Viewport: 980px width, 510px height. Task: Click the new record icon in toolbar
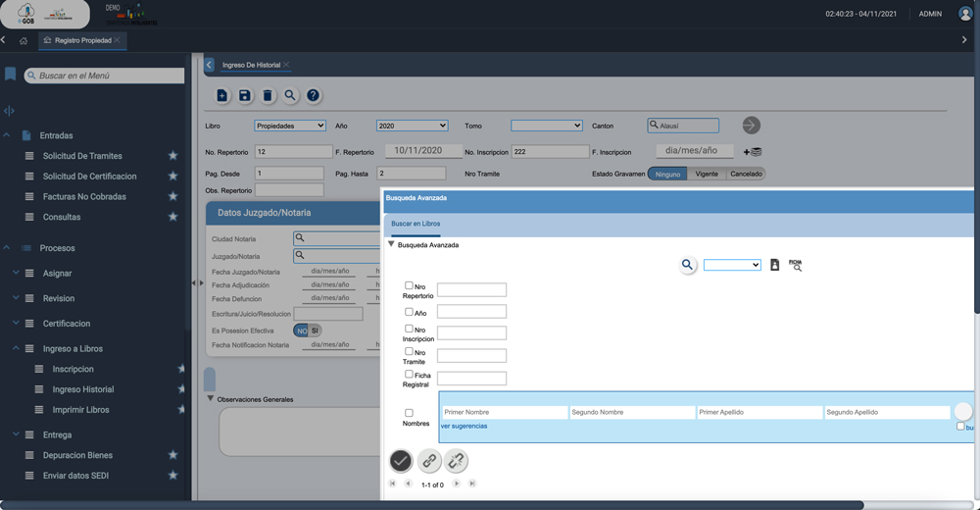(x=222, y=96)
